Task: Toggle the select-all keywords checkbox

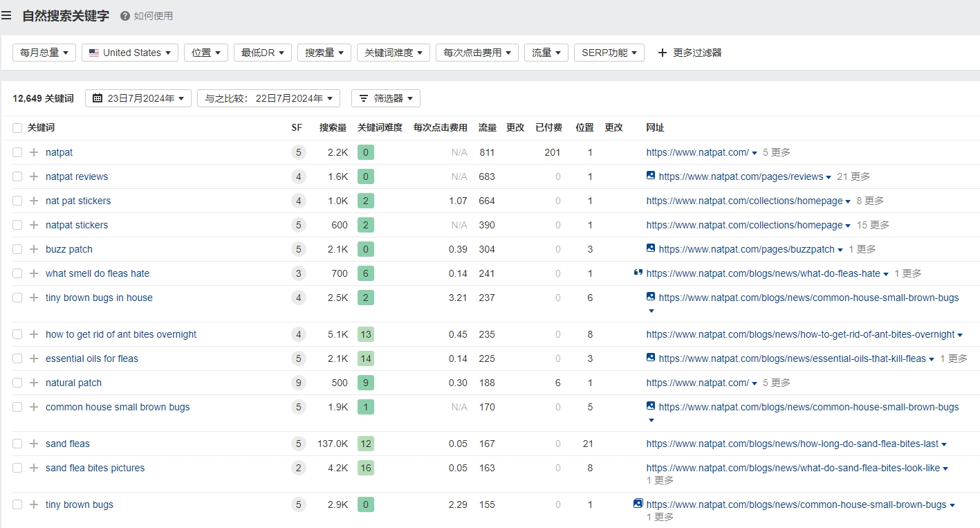Action: [17, 128]
